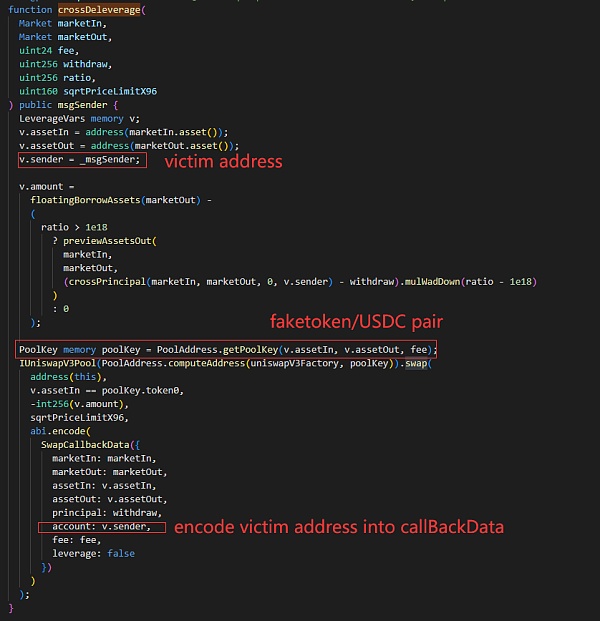
Task: Click the crossDeleverage function name
Action: (x=99, y=10)
